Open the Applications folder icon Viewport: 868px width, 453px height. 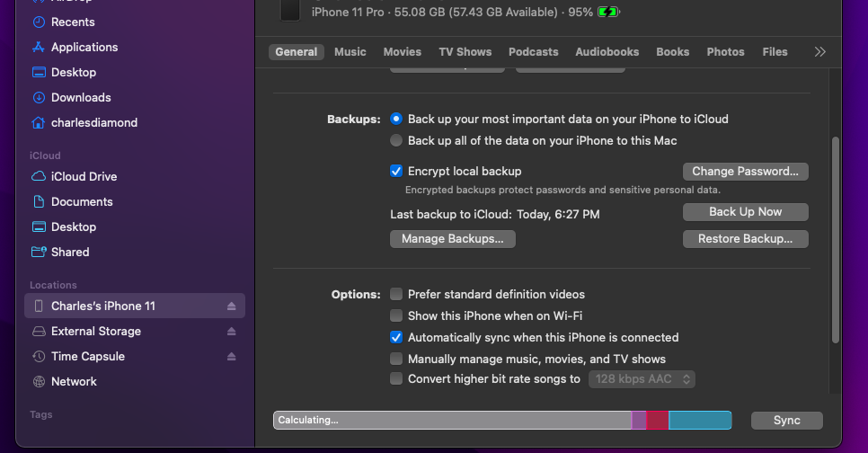tap(39, 48)
